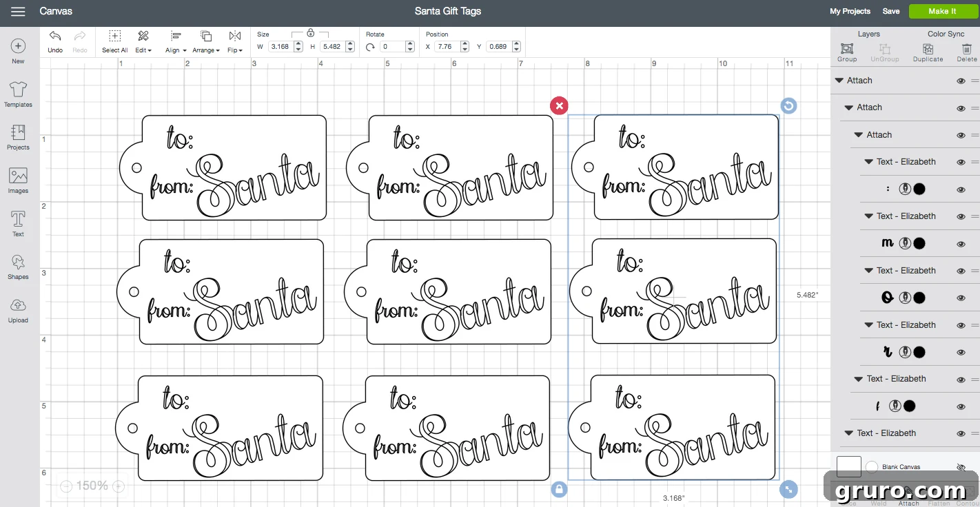The image size is (980, 507).
Task: Show the hidden Blank Canvas layer
Action: pos(961,467)
